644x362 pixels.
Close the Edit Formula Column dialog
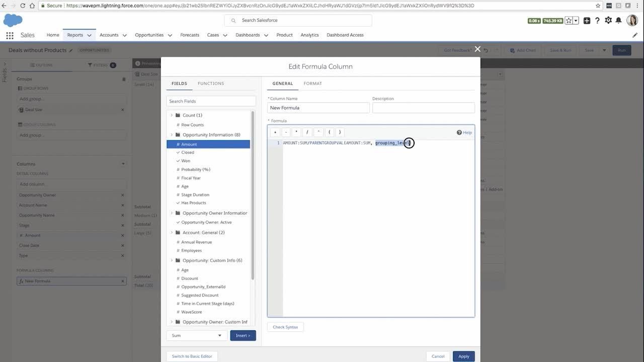point(477,49)
